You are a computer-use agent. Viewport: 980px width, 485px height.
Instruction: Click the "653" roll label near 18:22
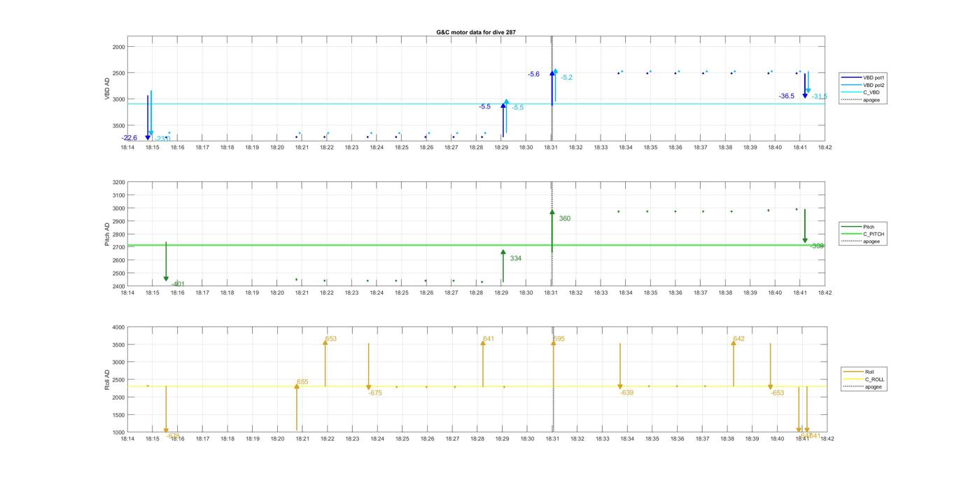pyautogui.click(x=330, y=339)
